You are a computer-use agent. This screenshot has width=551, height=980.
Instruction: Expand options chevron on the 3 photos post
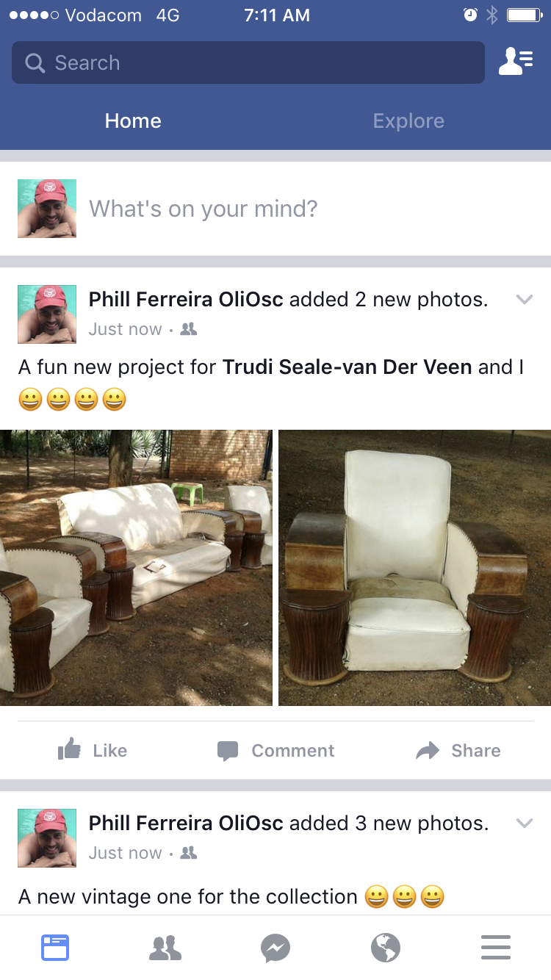pos(524,823)
